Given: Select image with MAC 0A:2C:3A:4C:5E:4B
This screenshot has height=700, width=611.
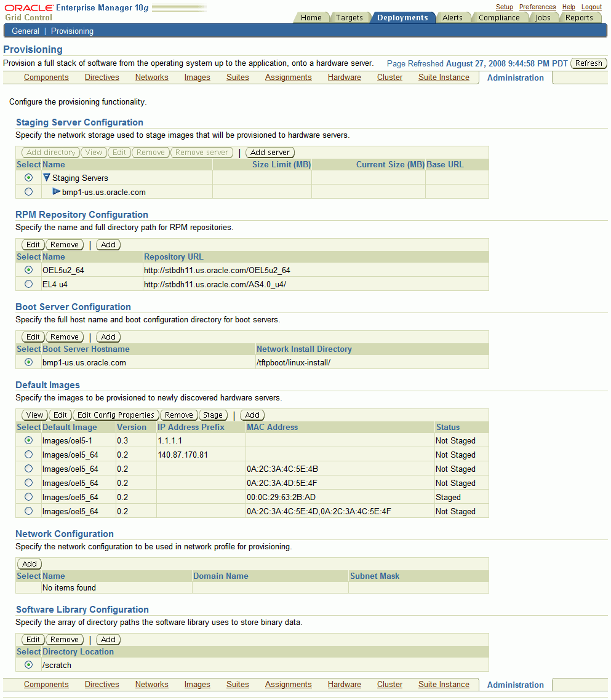Looking at the screenshot, I should click(x=28, y=469).
